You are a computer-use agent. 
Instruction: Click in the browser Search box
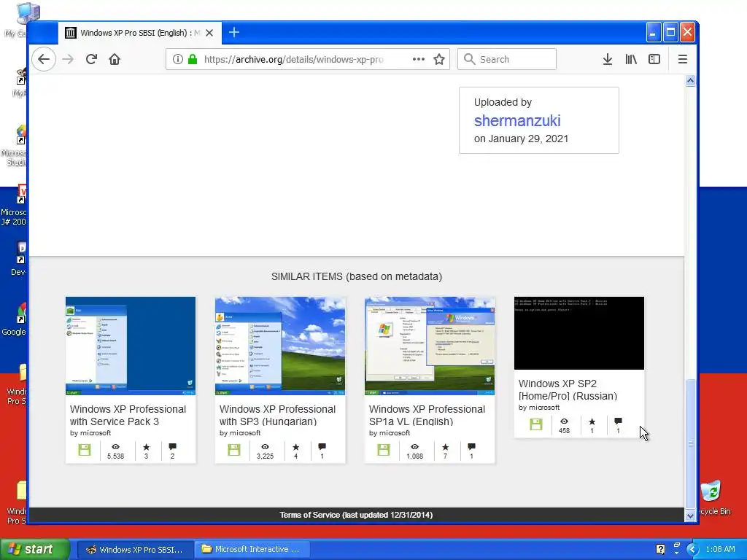(507, 60)
